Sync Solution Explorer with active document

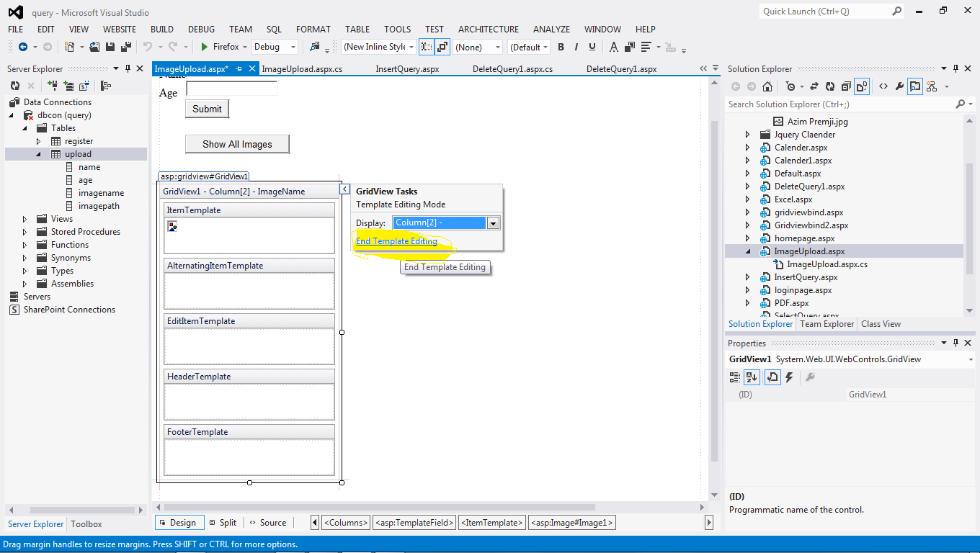click(813, 86)
